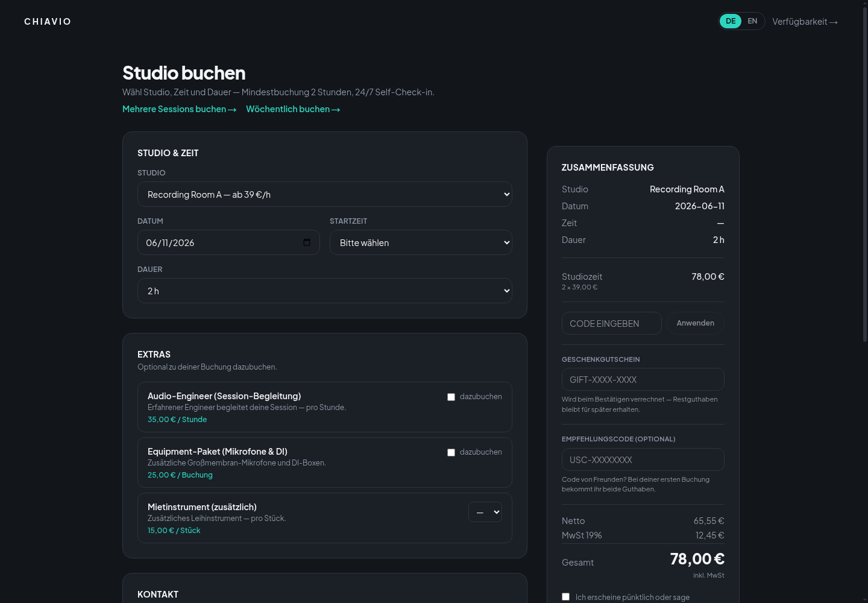The width and height of the screenshot is (868, 603).
Task: Open the Dauer dropdown showing 2 h
Action: [325, 291]
